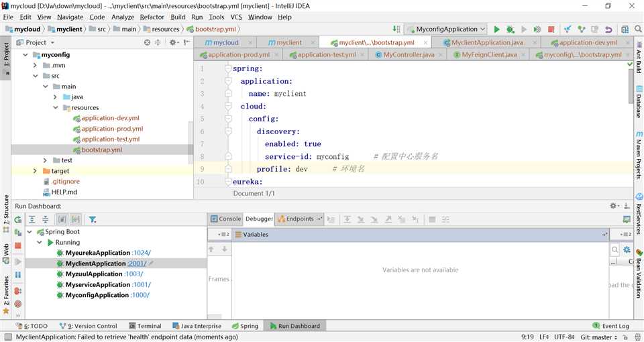The width and height of the screenshot is (644, 342).
Task: Open Run Dashboard settings gear at the right
Action: [612, 206]
